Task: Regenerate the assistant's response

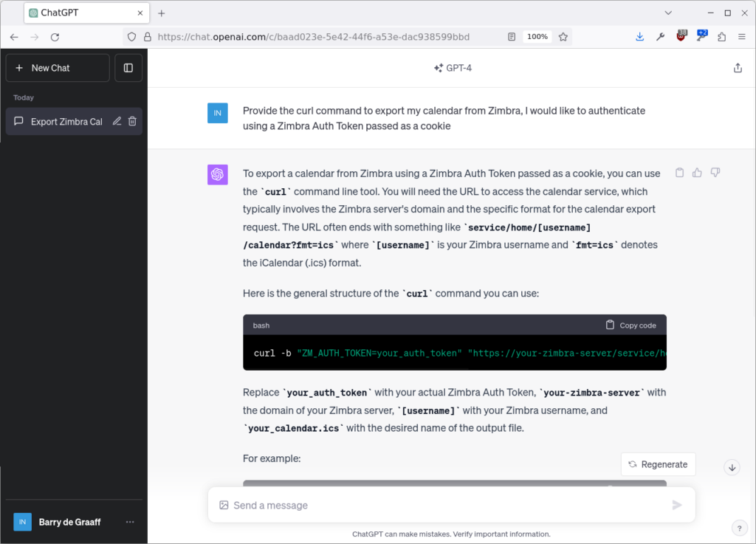Action: 658,464
